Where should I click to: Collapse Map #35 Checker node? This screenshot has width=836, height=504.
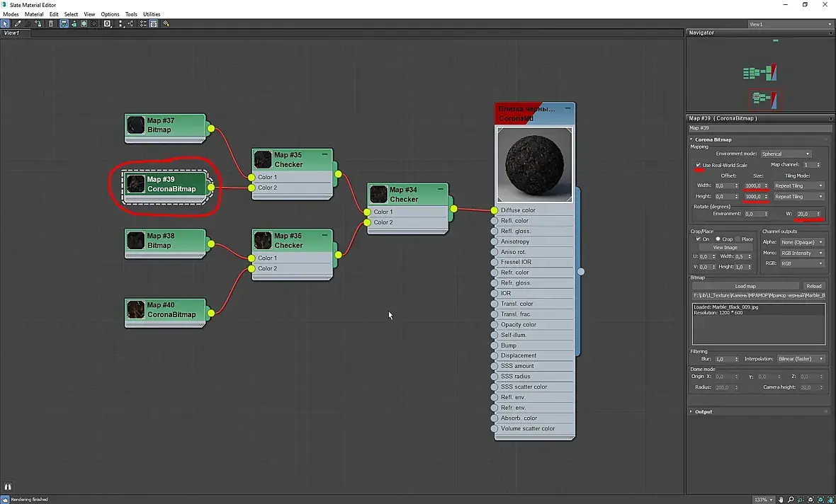(x=324, y=154)
